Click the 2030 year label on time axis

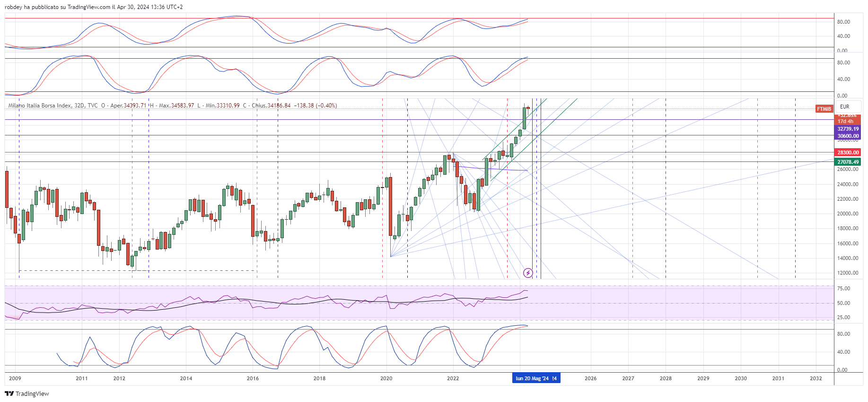741,378
